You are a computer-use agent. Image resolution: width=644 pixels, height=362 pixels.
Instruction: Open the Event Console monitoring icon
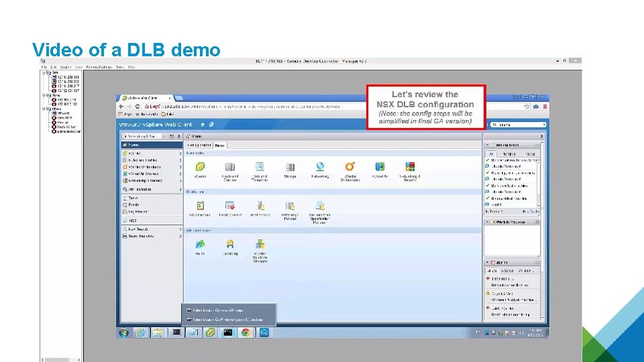pyautogui.click(x=230, y=205)
